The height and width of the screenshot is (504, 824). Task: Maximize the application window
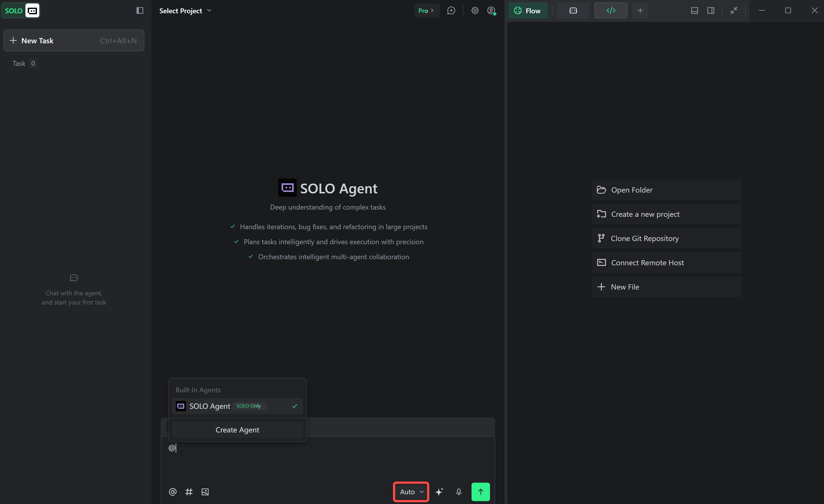[788, 11]
